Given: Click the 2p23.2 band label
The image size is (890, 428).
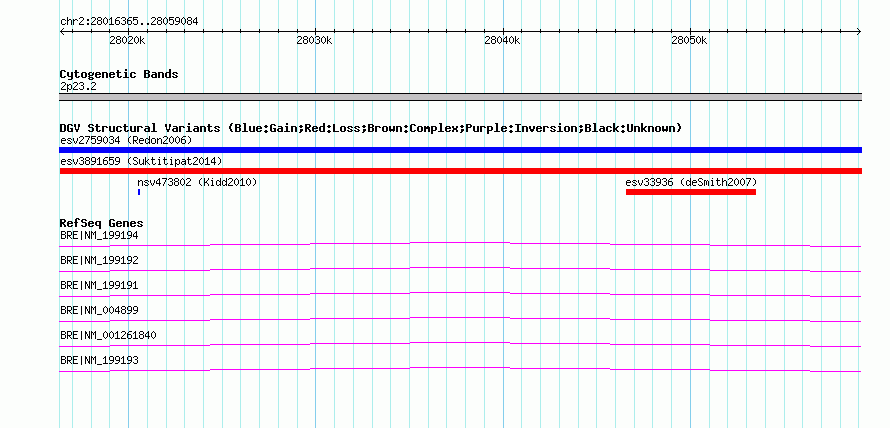Looking at the screenshot, I should [x=78, y=86].
